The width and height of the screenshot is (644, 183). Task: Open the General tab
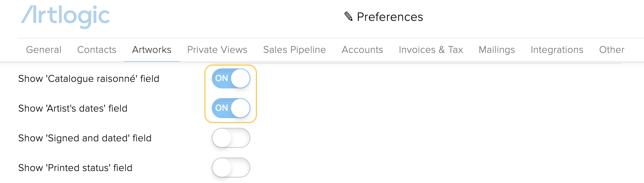(x=44, y=50)
